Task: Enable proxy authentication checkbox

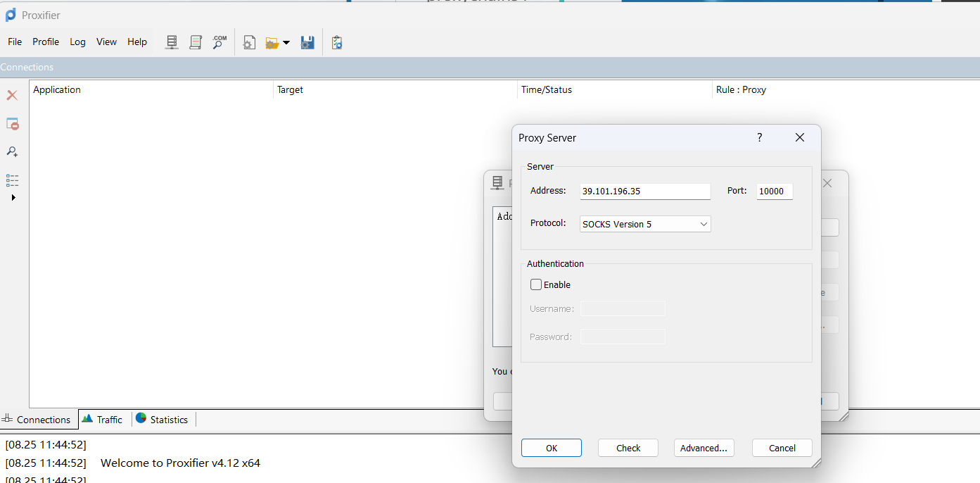Action: click(536, 284)
